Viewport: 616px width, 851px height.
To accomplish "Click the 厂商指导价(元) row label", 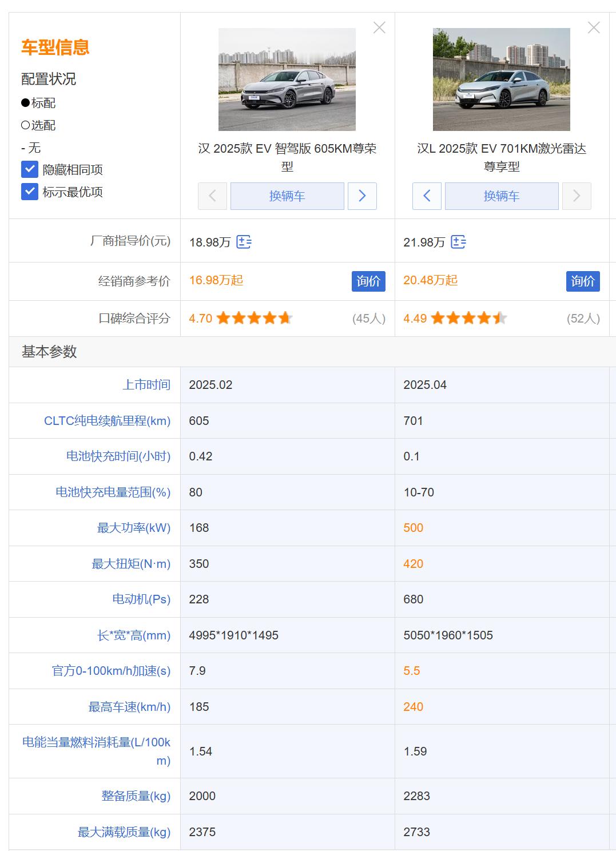I will click(130, 241).
